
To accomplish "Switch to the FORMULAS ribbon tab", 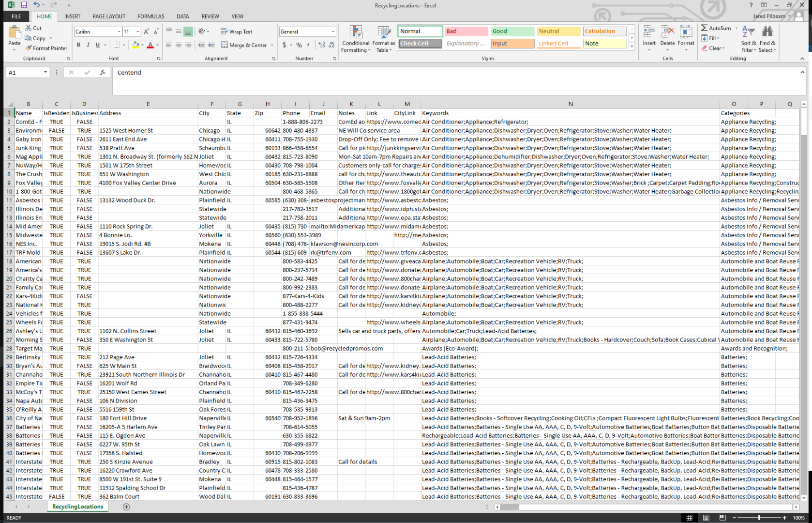I will coord(151,16).
